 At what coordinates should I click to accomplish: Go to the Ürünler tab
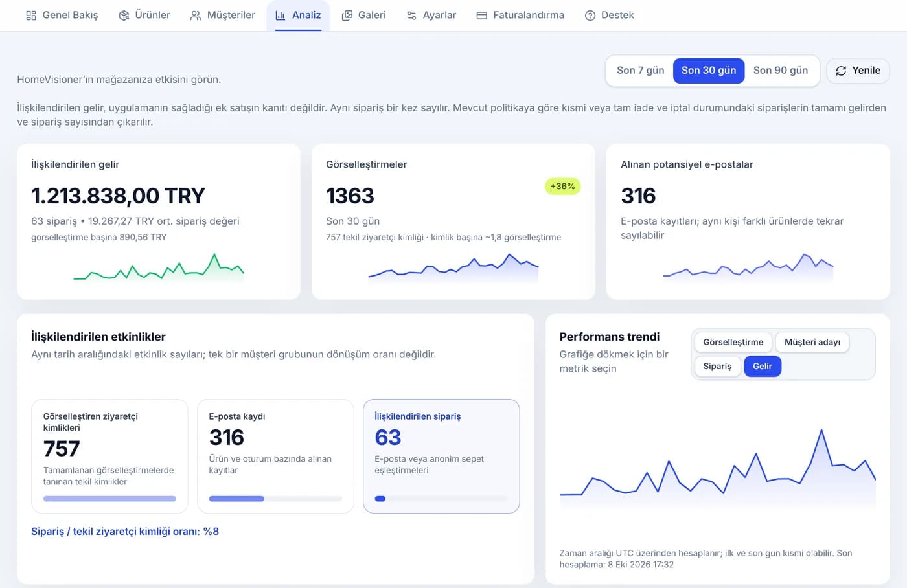pyautogui.click(x=144, y=16)
